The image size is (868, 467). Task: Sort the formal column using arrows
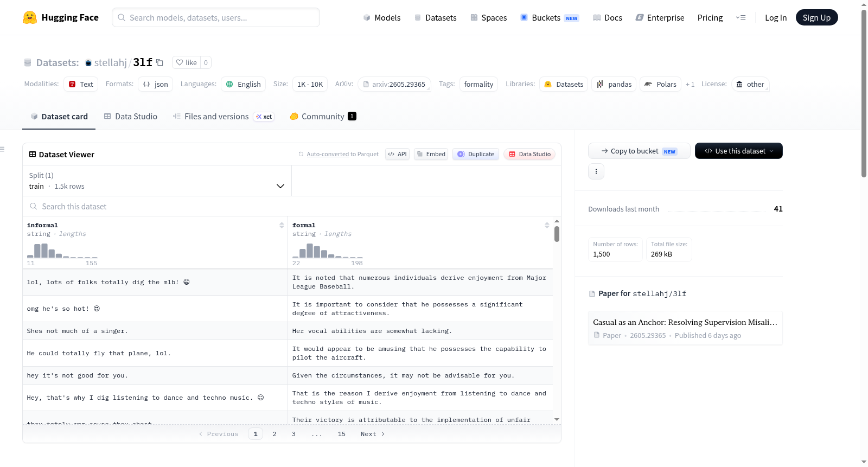tap(547, 225)
